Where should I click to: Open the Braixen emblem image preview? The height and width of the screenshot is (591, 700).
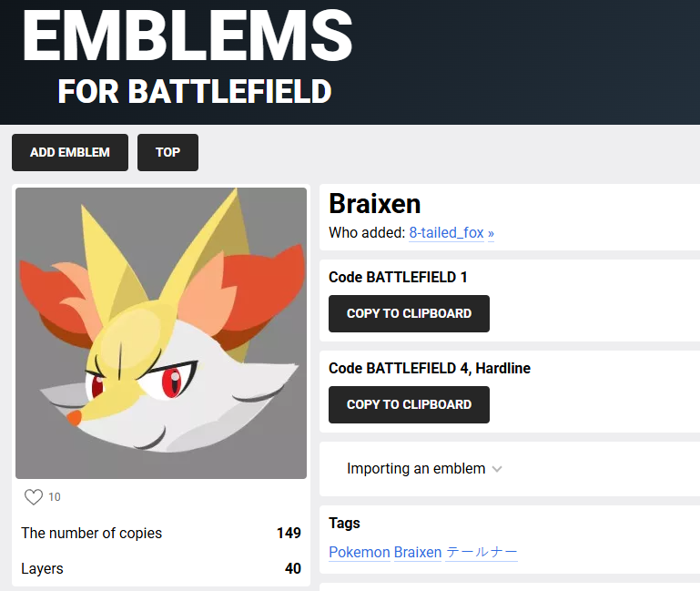(161, 333)
